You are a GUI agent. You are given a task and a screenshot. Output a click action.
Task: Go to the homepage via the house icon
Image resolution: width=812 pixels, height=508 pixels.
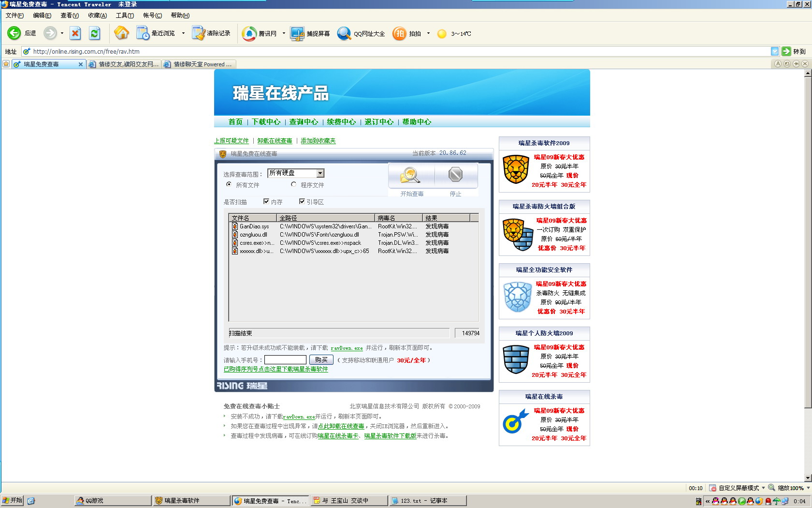pos(121,33)
